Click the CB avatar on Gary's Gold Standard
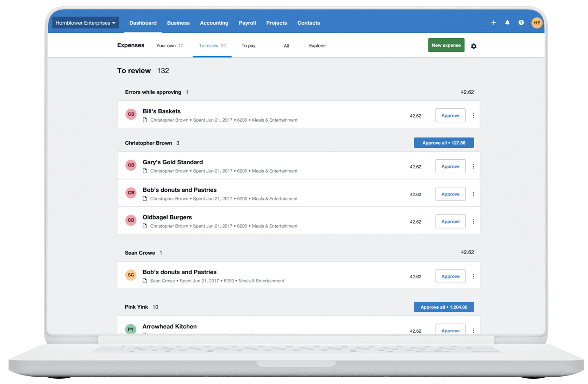 [x=131, y=165]
